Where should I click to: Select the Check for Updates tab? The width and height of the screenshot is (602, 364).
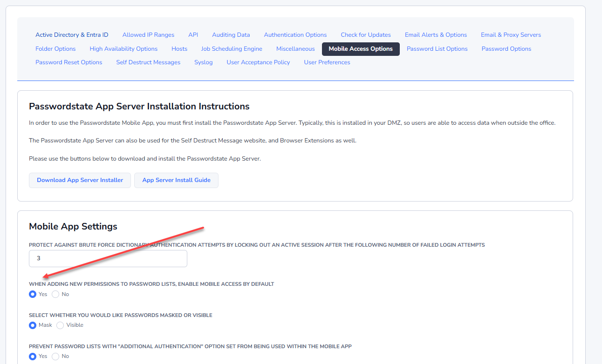(366, 35)
